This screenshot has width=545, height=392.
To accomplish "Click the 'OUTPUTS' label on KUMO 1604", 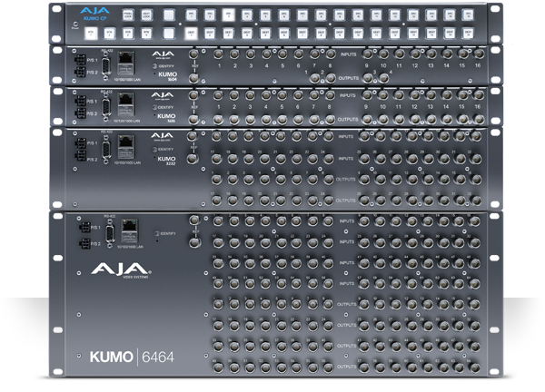I will coord(348,78).
